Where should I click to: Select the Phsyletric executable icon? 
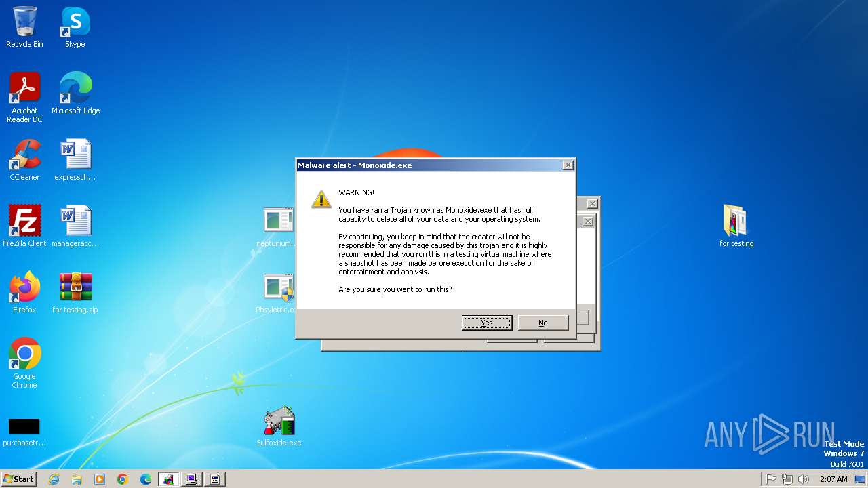278,292
